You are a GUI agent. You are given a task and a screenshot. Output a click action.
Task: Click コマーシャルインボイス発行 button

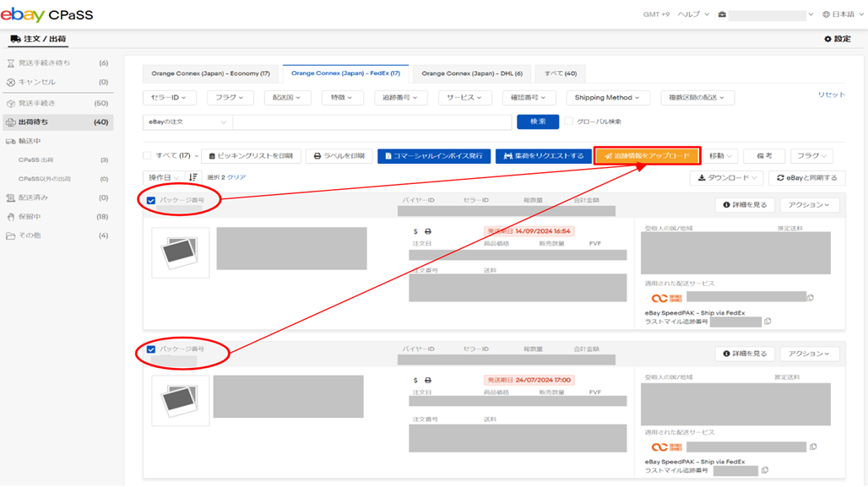(434, 156)
